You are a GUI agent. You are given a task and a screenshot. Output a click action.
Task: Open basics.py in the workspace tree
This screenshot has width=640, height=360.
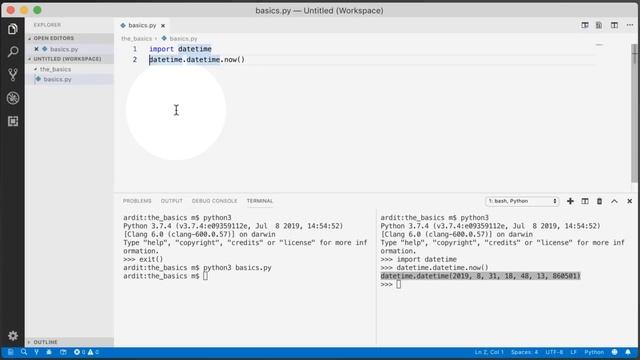point(69,79)
